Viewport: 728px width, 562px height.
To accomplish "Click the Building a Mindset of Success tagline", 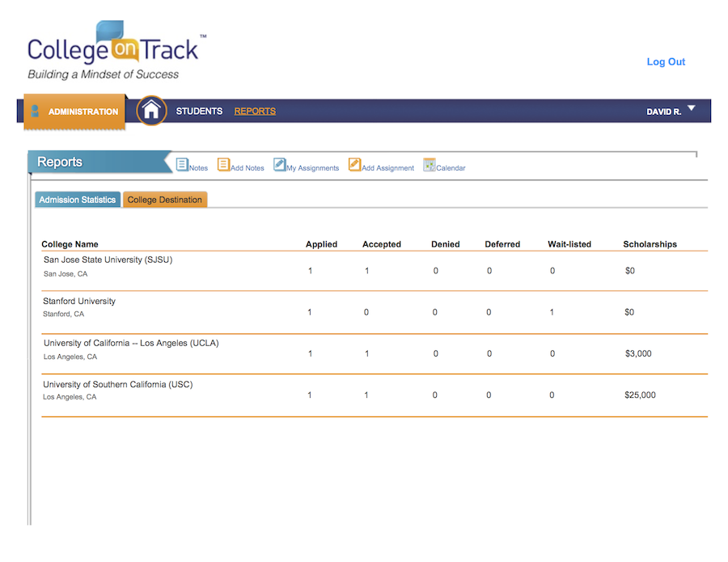I will [103, 74].
